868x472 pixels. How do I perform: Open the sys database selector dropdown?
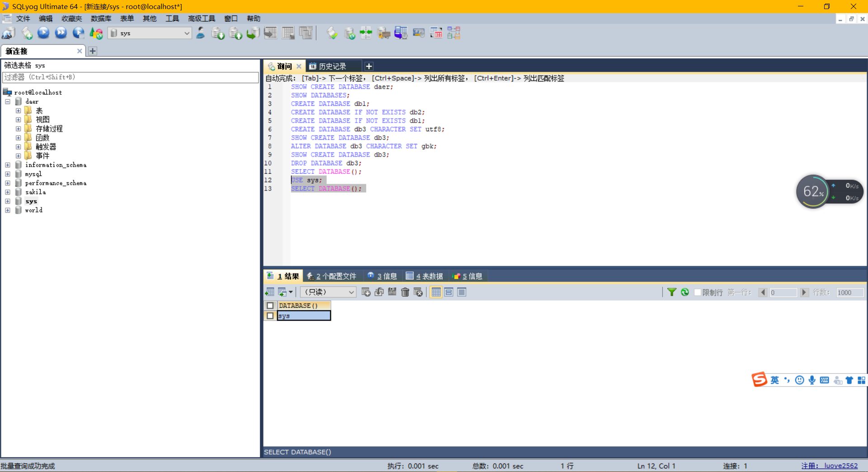click(x=151, y=33)
